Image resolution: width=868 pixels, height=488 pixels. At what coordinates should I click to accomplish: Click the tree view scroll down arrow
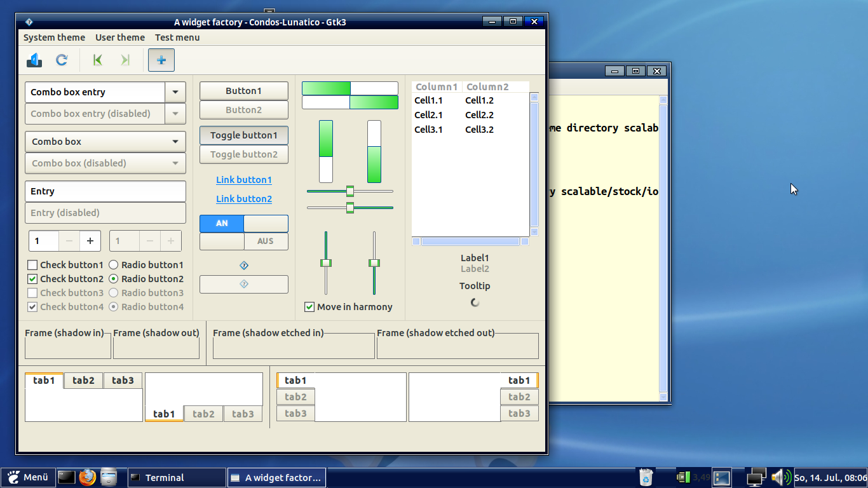534,232
